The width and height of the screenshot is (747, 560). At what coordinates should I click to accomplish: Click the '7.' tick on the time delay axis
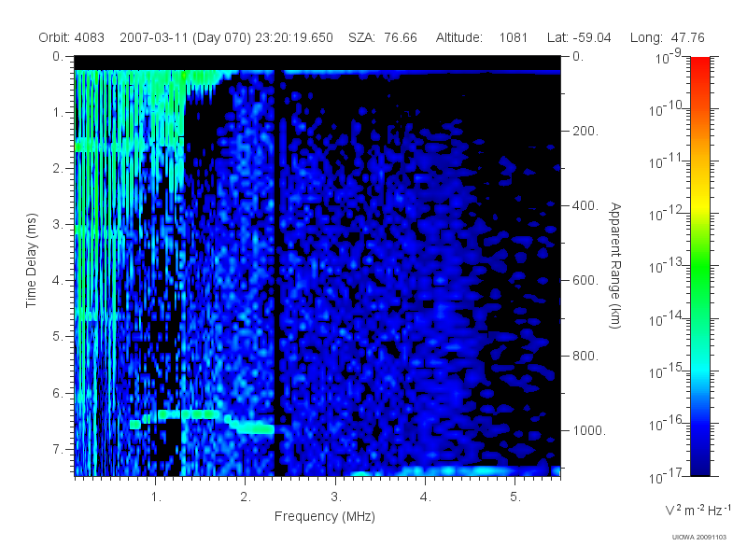[x=58, y=449]
